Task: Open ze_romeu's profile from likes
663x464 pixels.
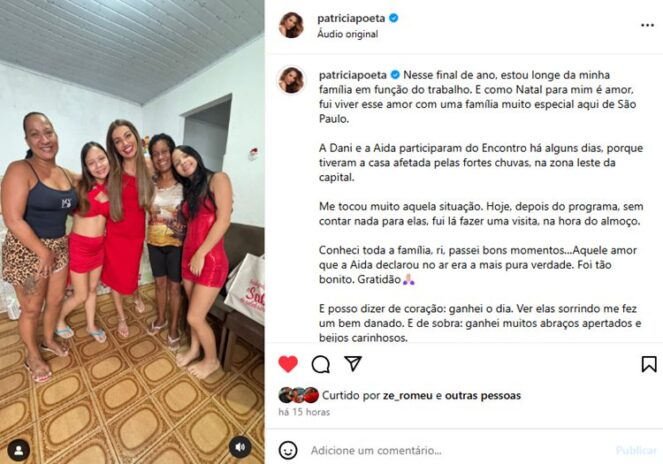Action: coord(408,395)
